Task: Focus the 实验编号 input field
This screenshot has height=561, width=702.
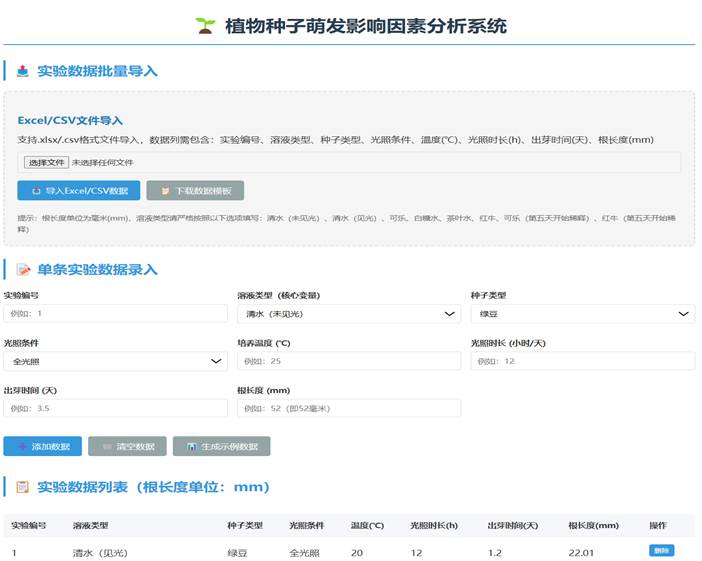Action: coord(115,314)
